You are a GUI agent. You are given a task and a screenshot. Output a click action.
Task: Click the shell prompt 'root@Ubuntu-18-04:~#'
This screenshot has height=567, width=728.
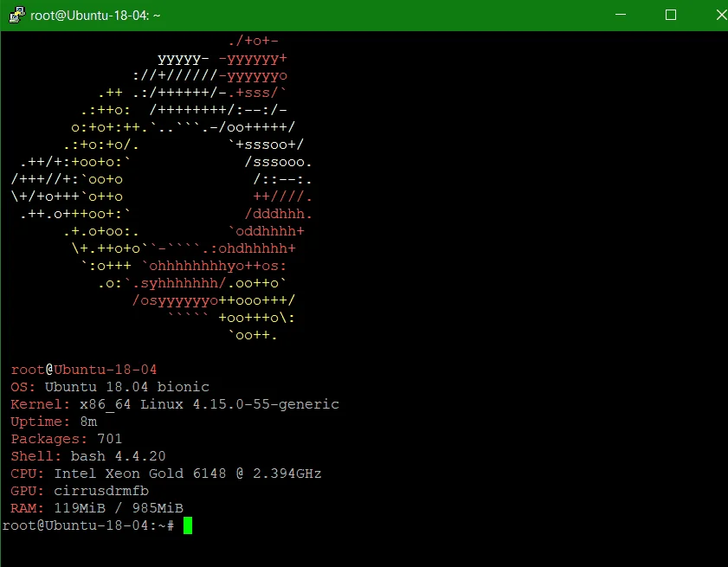[x=88, y=525]
